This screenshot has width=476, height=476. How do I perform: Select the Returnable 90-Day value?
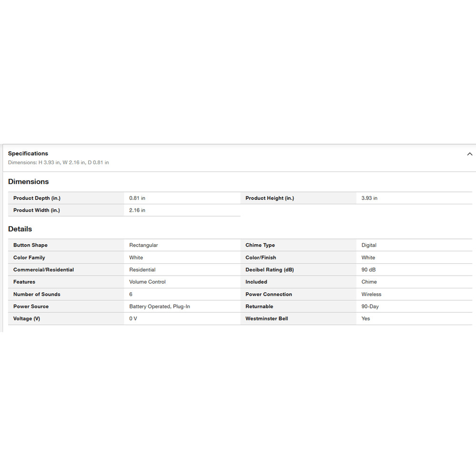(x=370, y=307)
